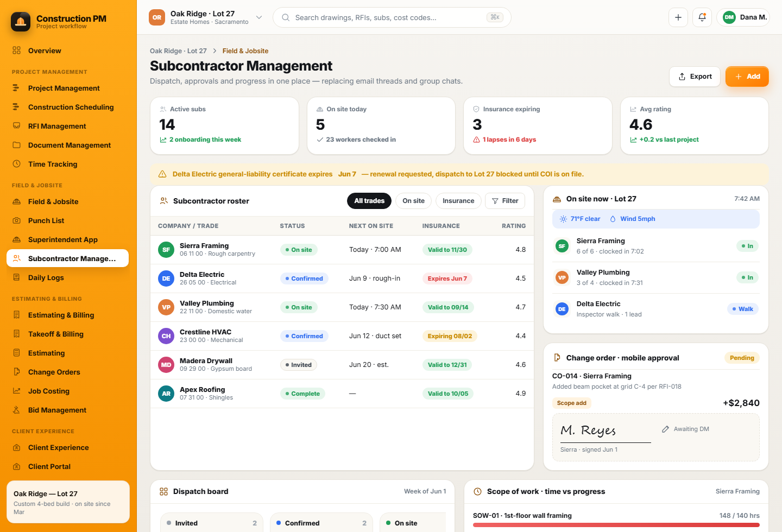Click the Punch List camera icon
The width and height of the screenshot is (782, 532).
16,220
